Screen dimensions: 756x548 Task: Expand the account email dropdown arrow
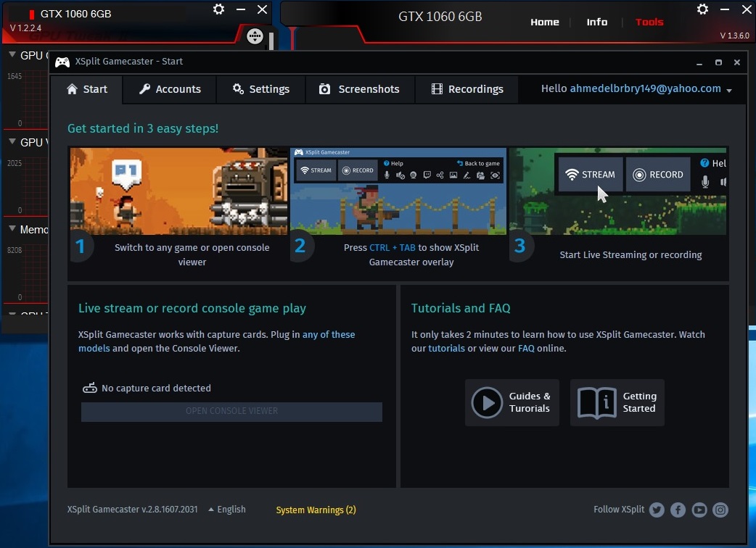tap(728, 91)
